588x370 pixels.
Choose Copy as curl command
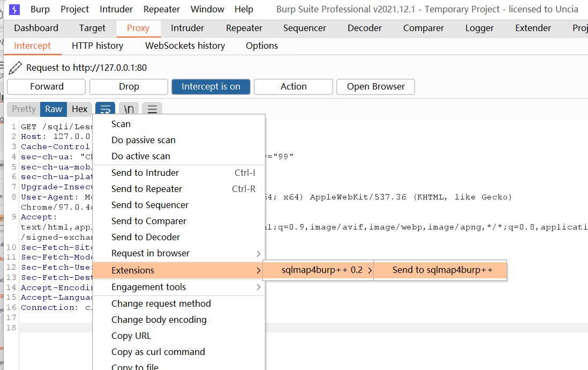(x=179, y=352)
